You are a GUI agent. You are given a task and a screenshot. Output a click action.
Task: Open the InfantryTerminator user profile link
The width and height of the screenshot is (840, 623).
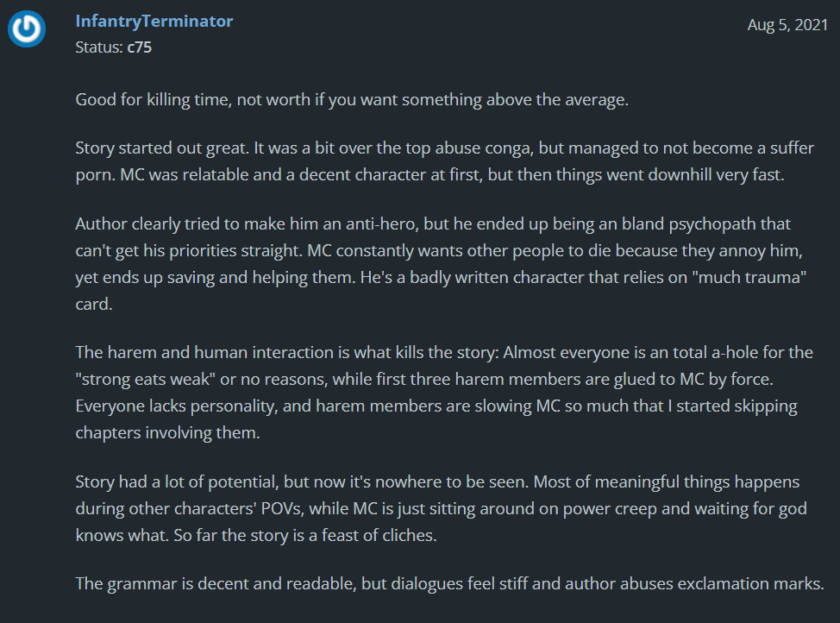click(x=154, y=22)
